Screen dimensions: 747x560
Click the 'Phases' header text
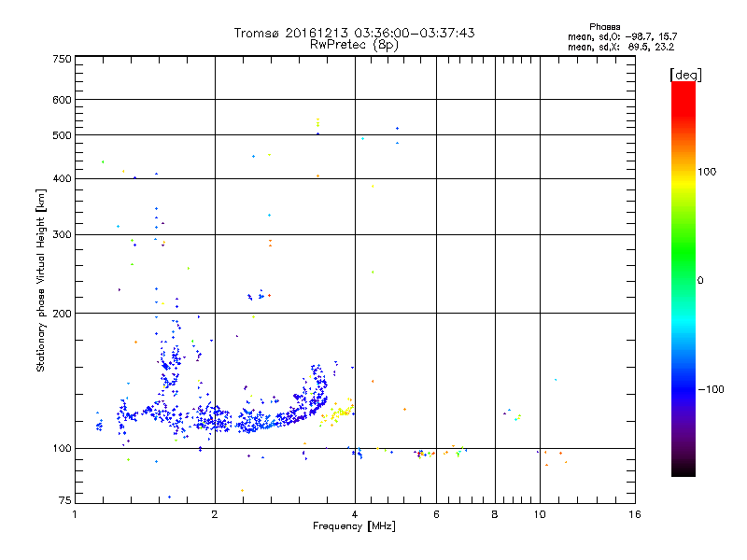pyautogui.click(x=604, y=27)
